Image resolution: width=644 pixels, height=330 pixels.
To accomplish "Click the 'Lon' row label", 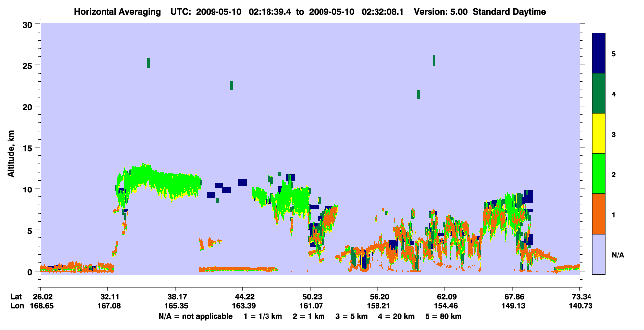I will coord(17,306).
